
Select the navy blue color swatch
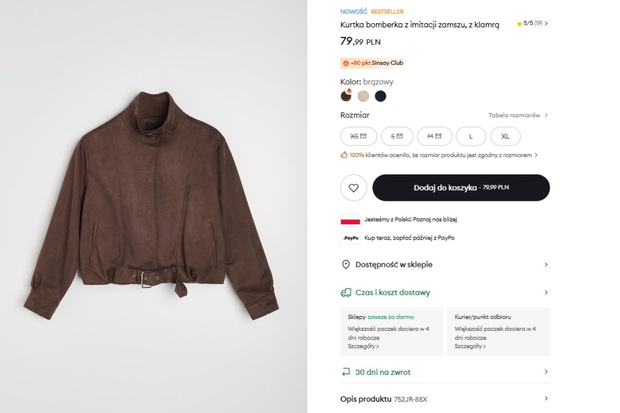coord(380,96)
